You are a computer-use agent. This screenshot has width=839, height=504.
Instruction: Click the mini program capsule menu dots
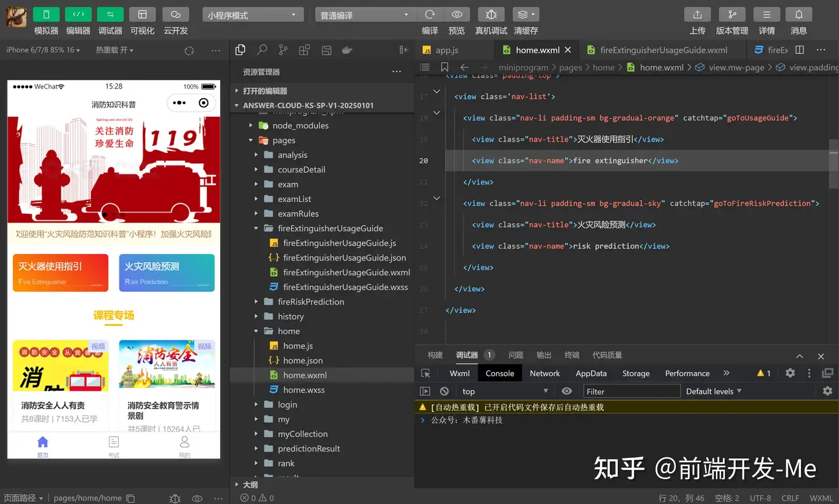pyautogui.click(x=179, y=103)
